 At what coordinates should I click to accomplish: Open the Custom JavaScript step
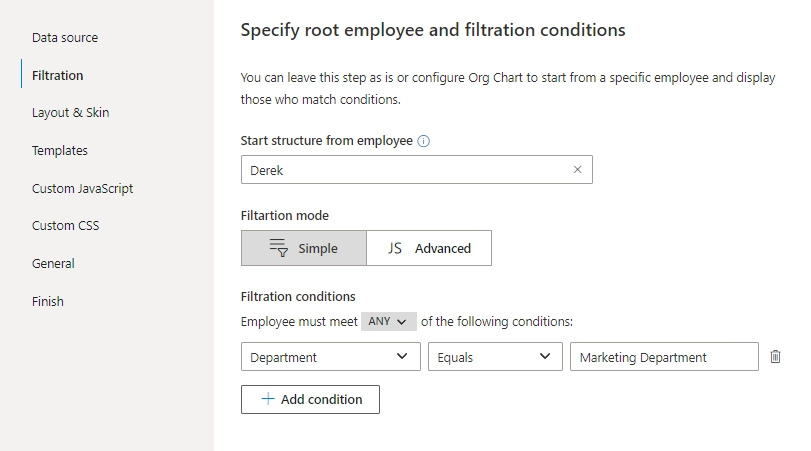click(82, 188)
